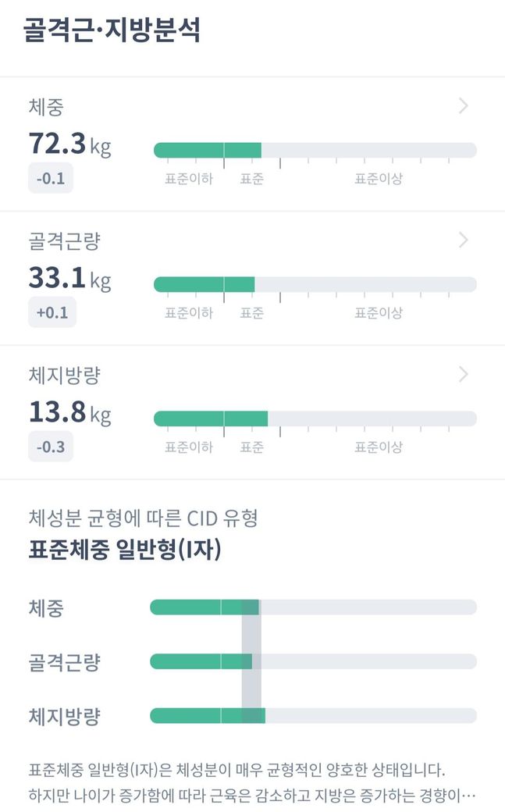The width and height of the screenshot is (505, 812).
Task: Tap the 33.1 kg skeletal muscle value
Action: (69, 279)
